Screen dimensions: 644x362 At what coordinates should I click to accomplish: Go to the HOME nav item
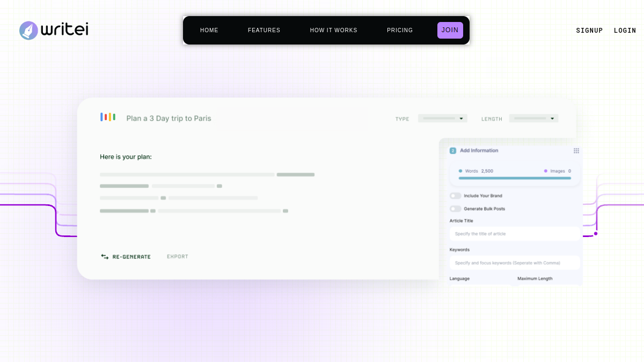point(209,31)
